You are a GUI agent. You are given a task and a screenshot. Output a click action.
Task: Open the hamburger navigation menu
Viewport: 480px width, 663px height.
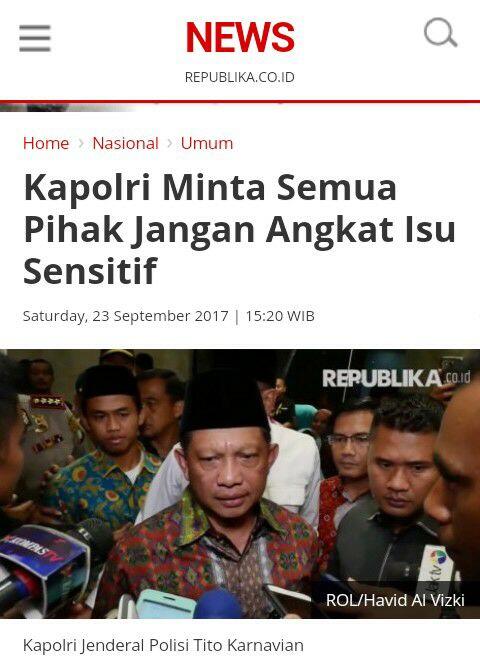35,38
